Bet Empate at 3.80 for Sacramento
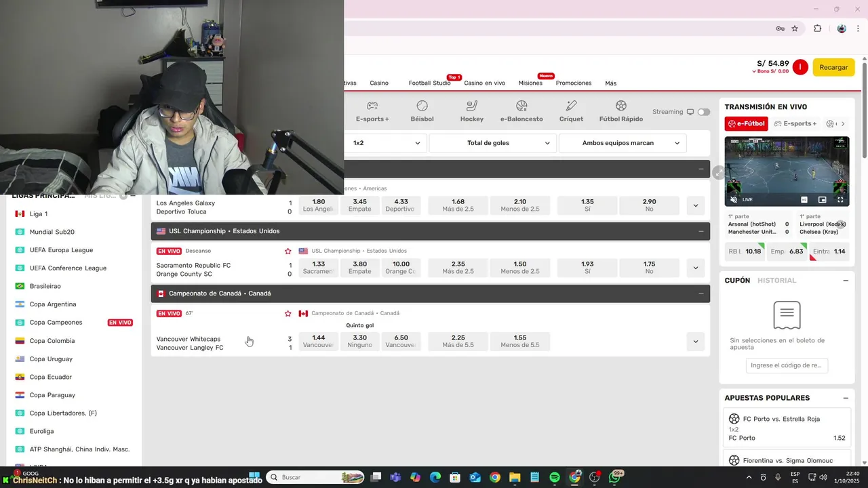 click(359, 268)
